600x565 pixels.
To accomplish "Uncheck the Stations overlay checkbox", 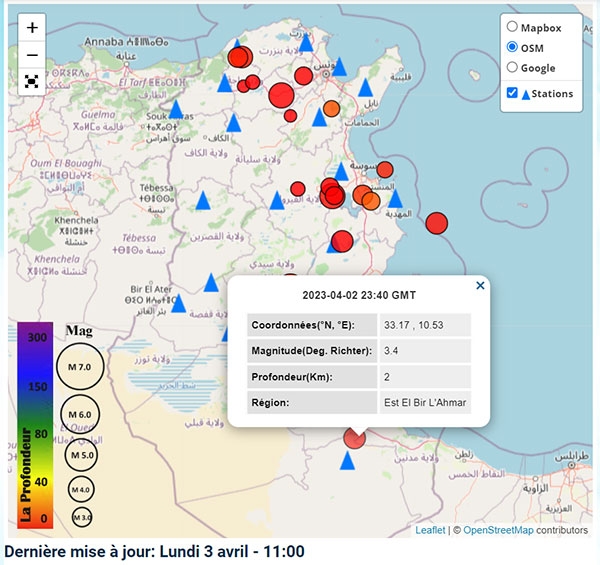I will (512, 93).
